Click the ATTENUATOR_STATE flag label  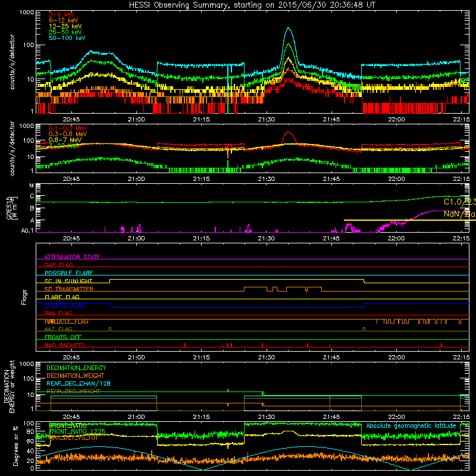(72, 257)
